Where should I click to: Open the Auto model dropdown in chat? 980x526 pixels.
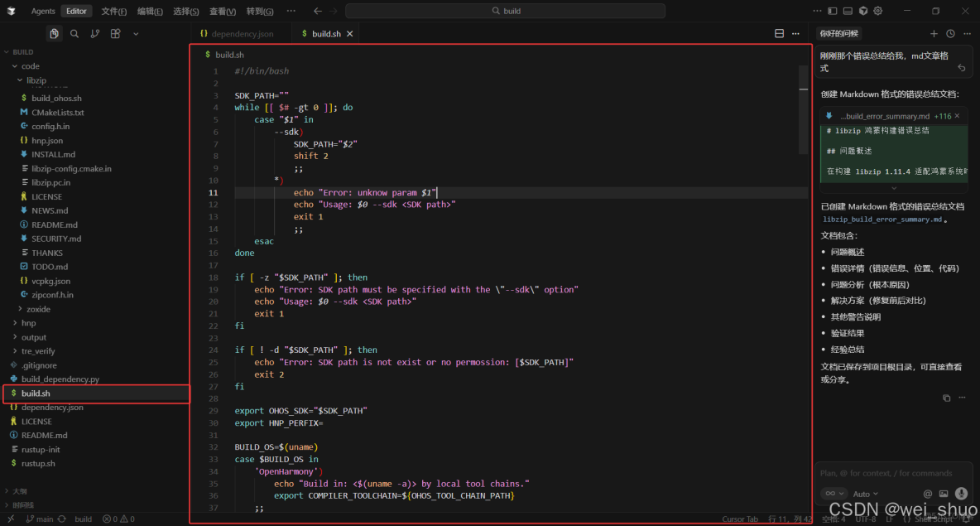point(863,494)
